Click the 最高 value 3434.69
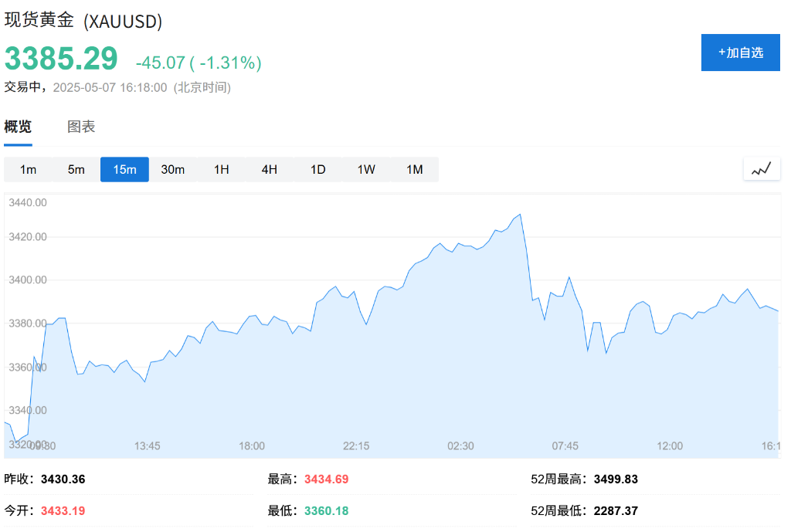791x532 pixels. tap(327, 479)
